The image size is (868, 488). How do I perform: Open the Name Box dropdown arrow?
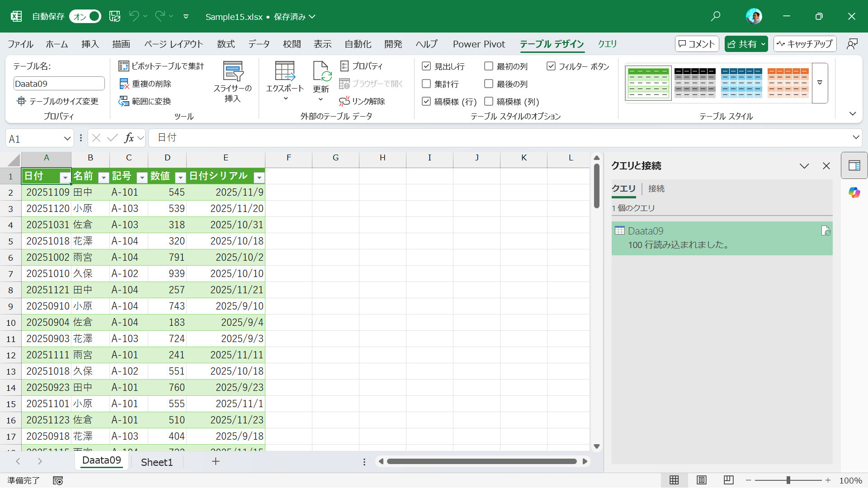point(67,138)
